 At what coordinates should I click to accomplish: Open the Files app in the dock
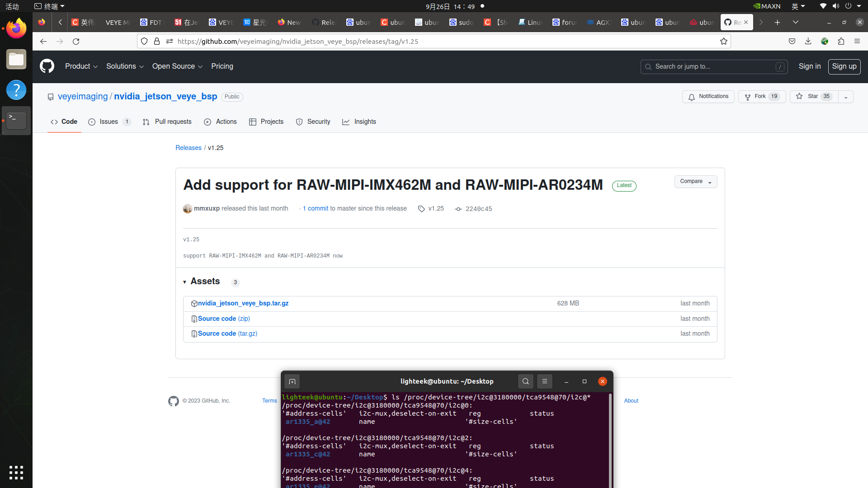pos(16,59)
